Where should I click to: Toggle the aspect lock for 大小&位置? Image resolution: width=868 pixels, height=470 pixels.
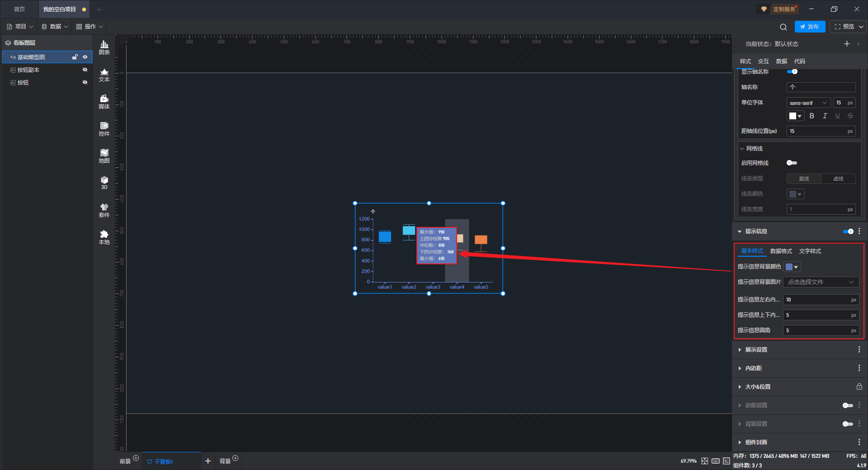(859, 387)
